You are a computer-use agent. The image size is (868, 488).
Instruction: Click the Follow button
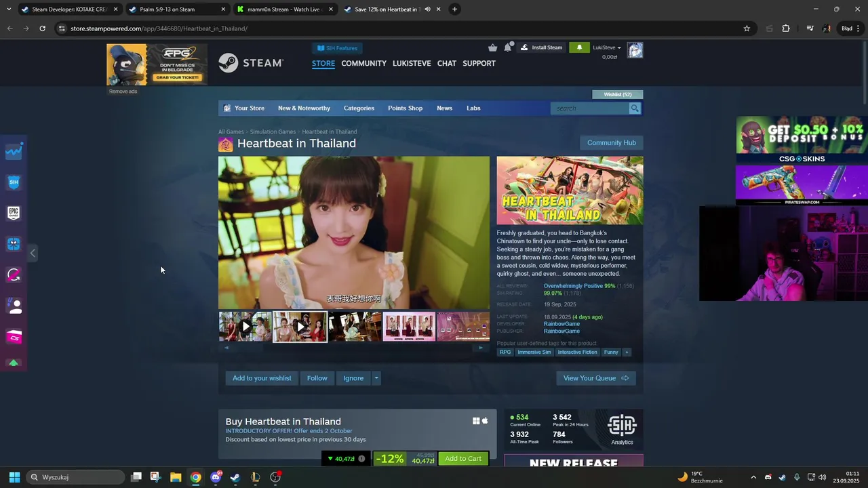(x=317, y=378)
